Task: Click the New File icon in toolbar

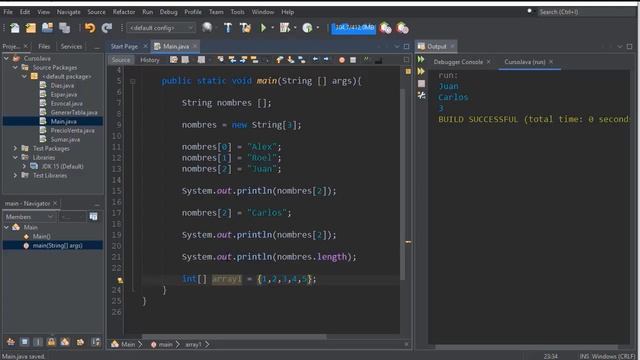Action: (x=15, y=28)
